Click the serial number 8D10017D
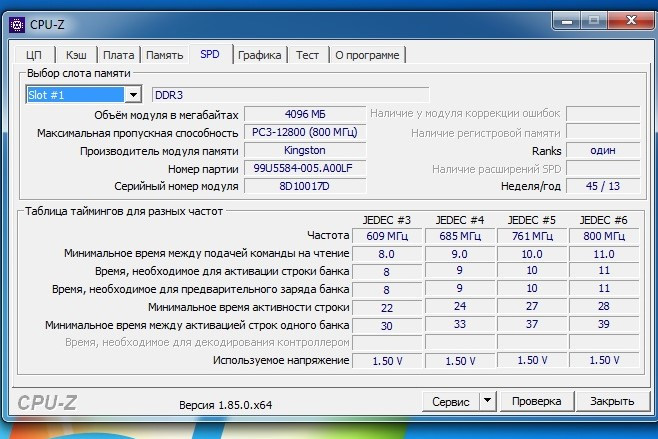The width and height of the screenshot is (658, 439). (x=305, y=186)
